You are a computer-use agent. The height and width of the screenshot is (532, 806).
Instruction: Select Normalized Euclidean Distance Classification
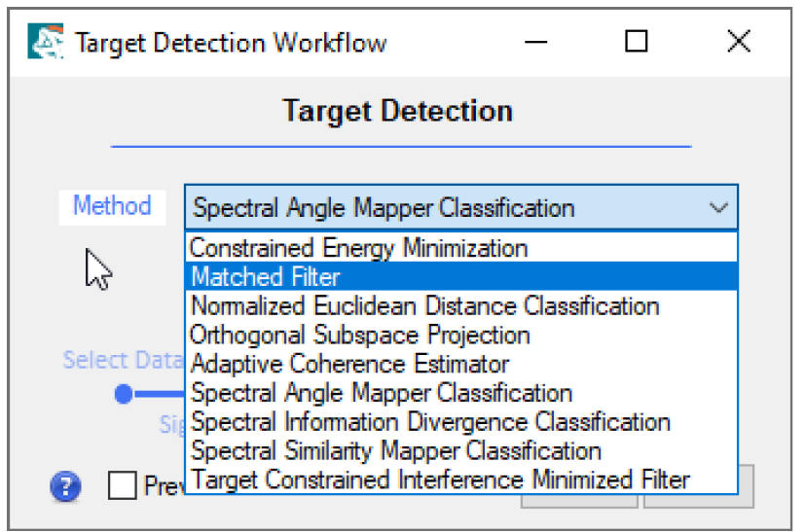click(x=424, y=306)
